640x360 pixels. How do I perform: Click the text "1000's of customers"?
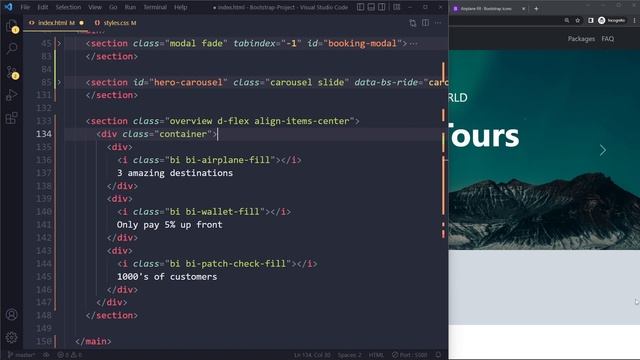pos(167,277)
